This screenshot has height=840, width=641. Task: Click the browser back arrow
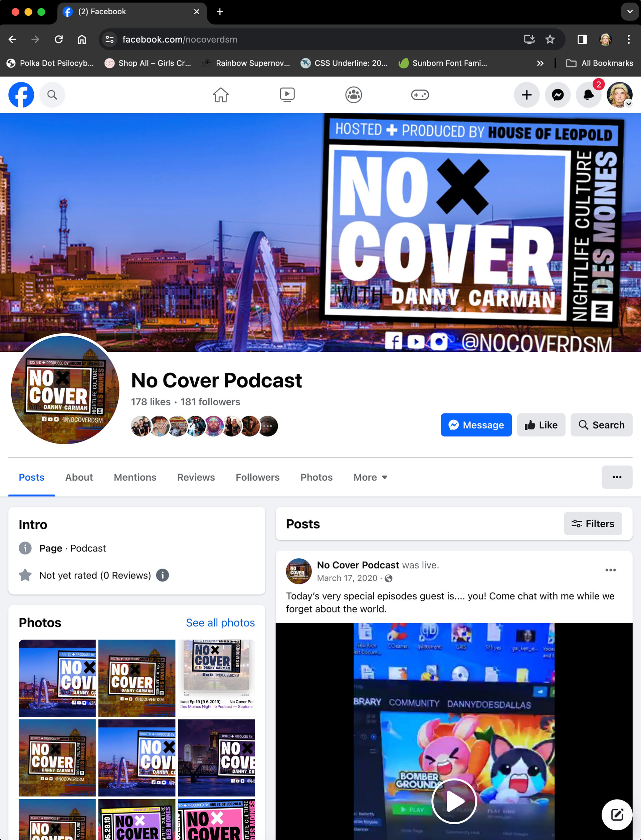(13, 39)
